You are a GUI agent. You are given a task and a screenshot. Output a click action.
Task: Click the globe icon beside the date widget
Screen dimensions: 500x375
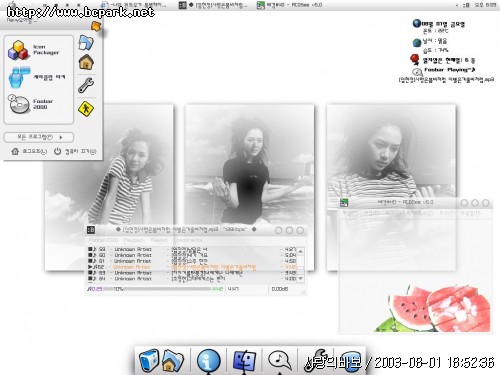point(416,23)
